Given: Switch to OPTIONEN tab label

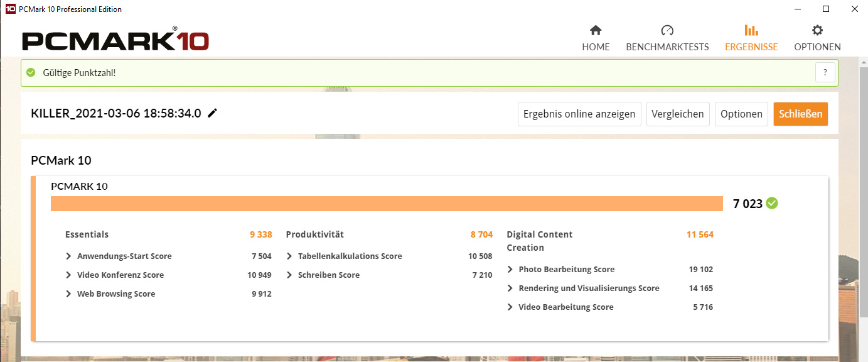Looking at the screenshot, I should point(817,47).
